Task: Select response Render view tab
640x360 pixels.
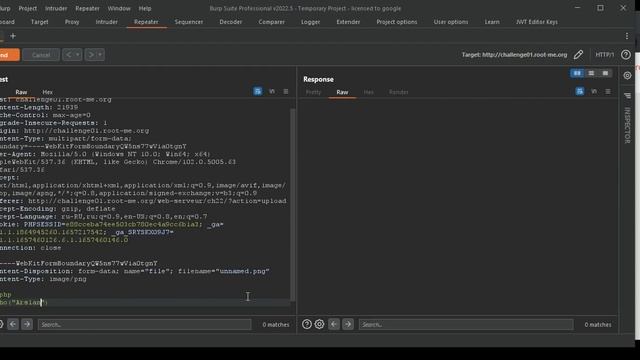Action: pyautogui.click(x=399, y=92)
